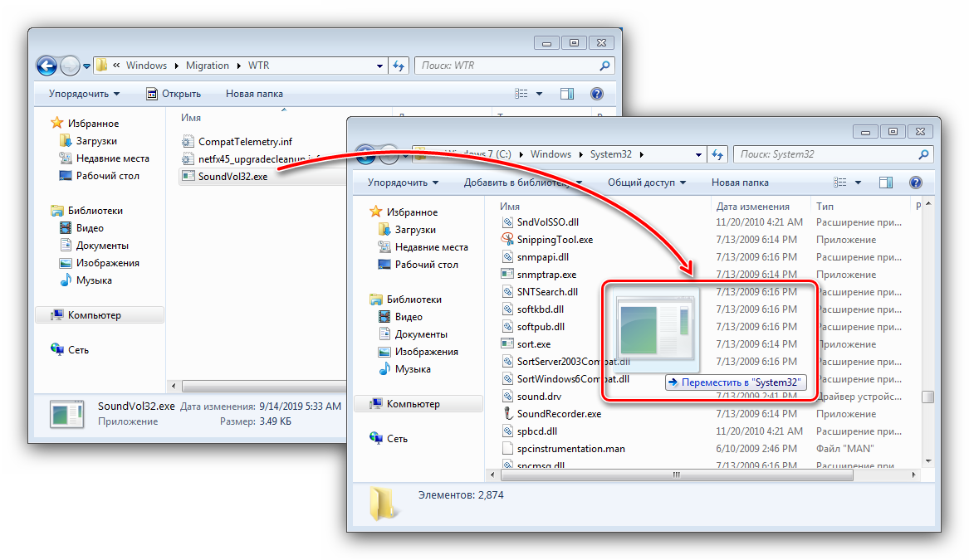Viewport: 969px width, 560px height.
Task: Click Новая папка in System32 toolbar
Action: point(740,183)
